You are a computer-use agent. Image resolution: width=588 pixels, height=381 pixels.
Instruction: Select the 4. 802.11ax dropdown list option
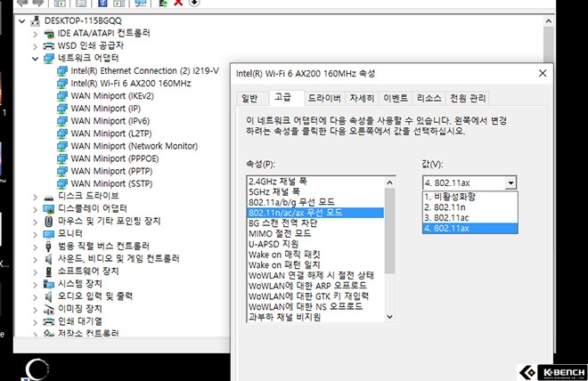click(x=470, y=228)
